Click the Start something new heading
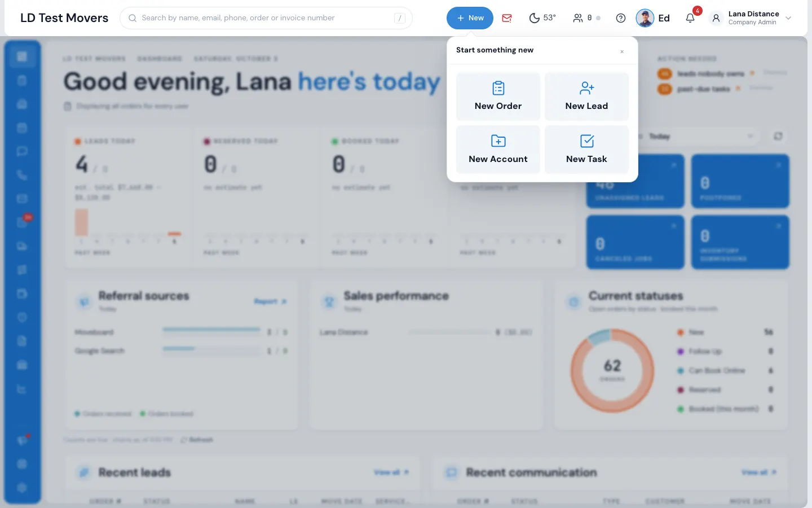 pos(495,50)
